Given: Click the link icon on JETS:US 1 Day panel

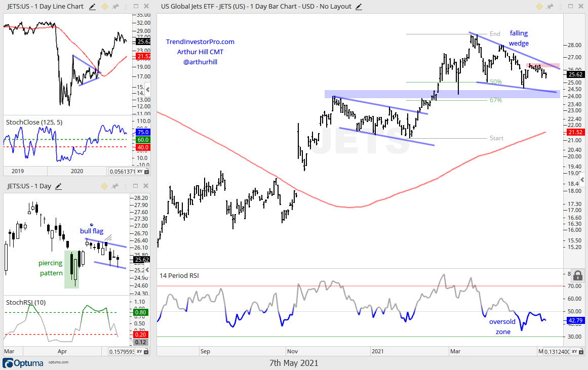Looking at the screenshot, I should tap(126, 186).
